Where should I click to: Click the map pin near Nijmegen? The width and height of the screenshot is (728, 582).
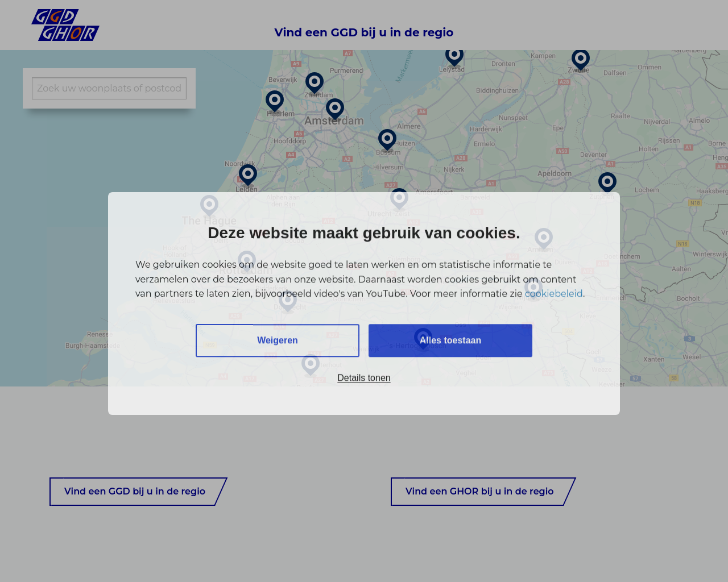[533, 289]
